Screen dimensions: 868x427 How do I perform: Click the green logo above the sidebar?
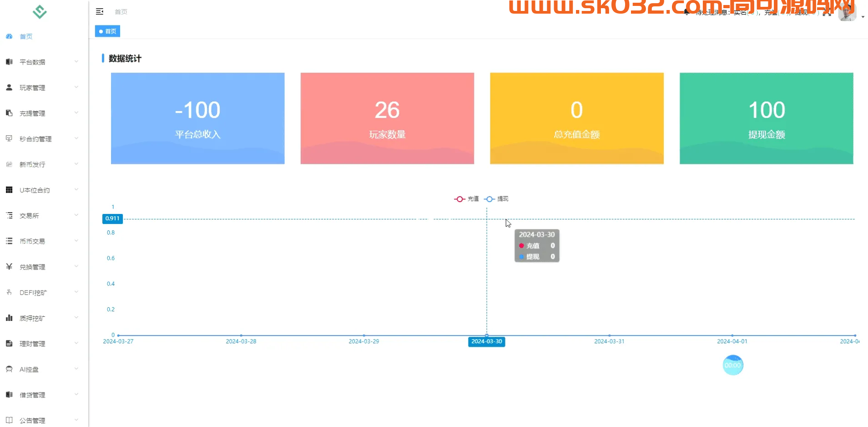[40, 12]
